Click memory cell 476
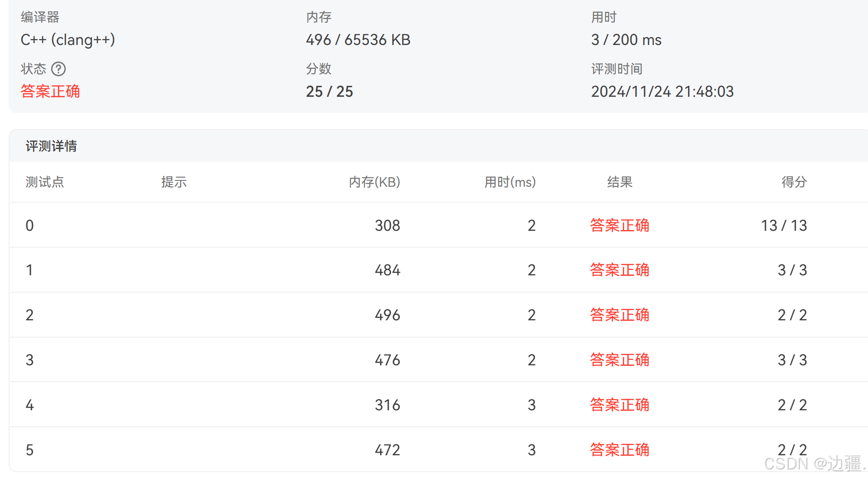The height and width of the screenshot is (478, 868). [x=387, y=360]
